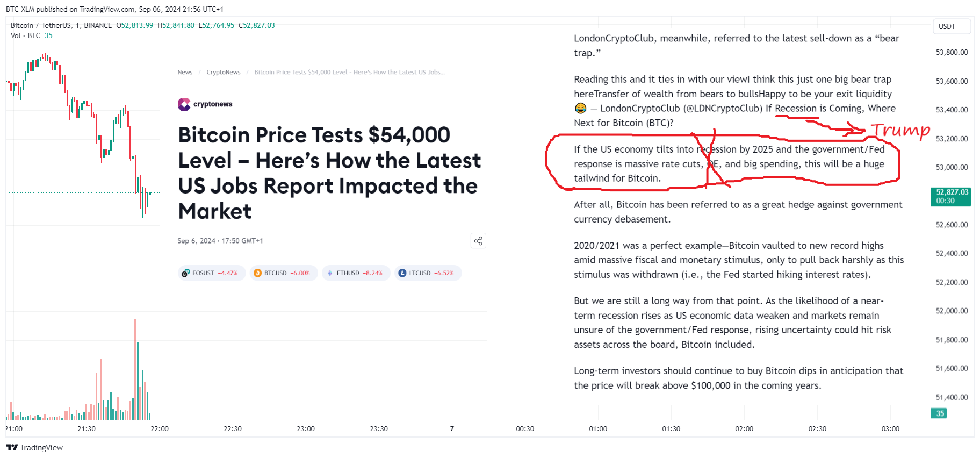Image resolution: width=980 pixels, height=458 pixels.
Task: Click the Vol · BTC indicator label
Action: pyautogui.click(x=25, y=35)
